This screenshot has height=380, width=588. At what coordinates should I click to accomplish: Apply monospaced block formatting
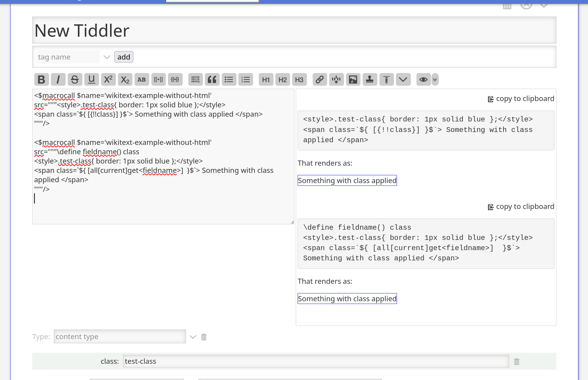click(195, 80)
